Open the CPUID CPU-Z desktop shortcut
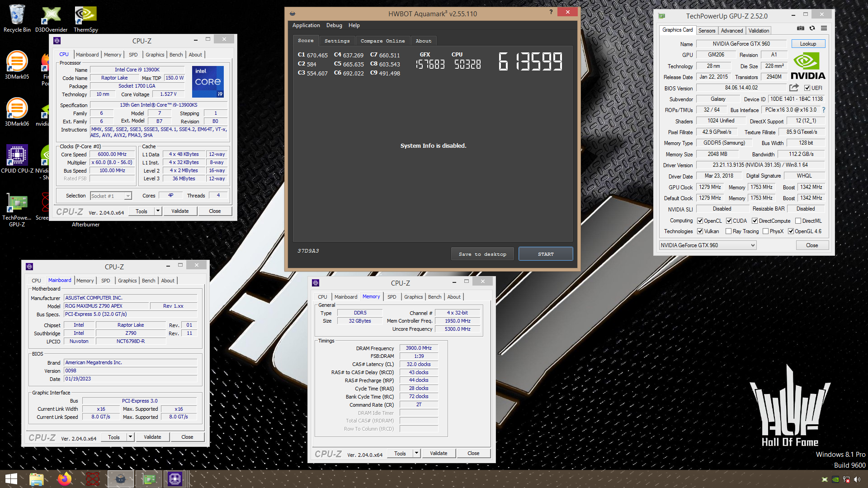 coord(17,159)
